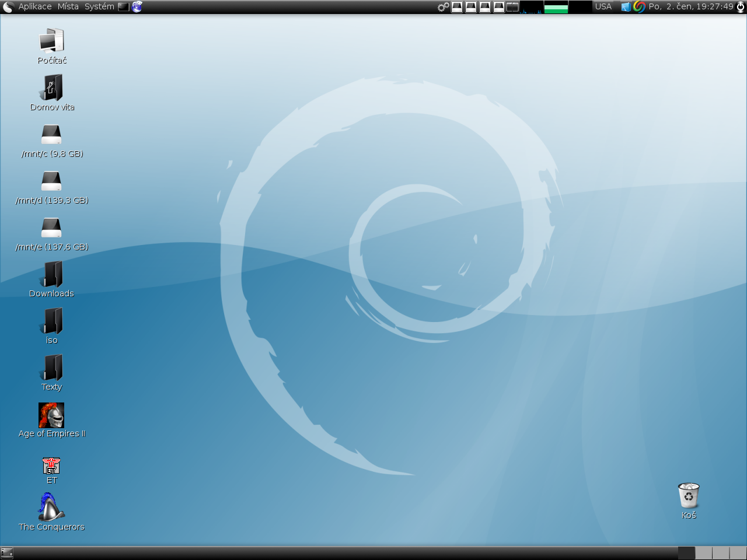
Task: Open the Systém menu
Action: pyautogui.click(x=99, y=7)
